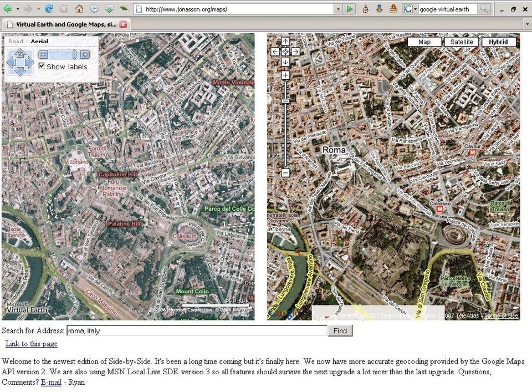Click the 'Palatine Hill' label on Virtual Earth

click(x=124, y=223)
